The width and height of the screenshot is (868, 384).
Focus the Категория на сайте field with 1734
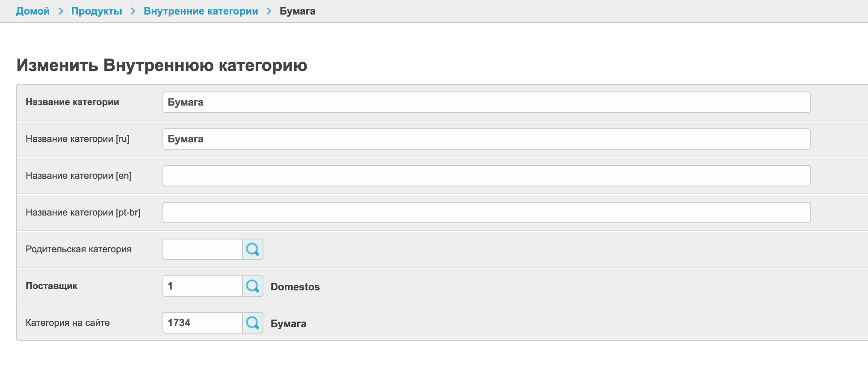(x=203, y=323)
